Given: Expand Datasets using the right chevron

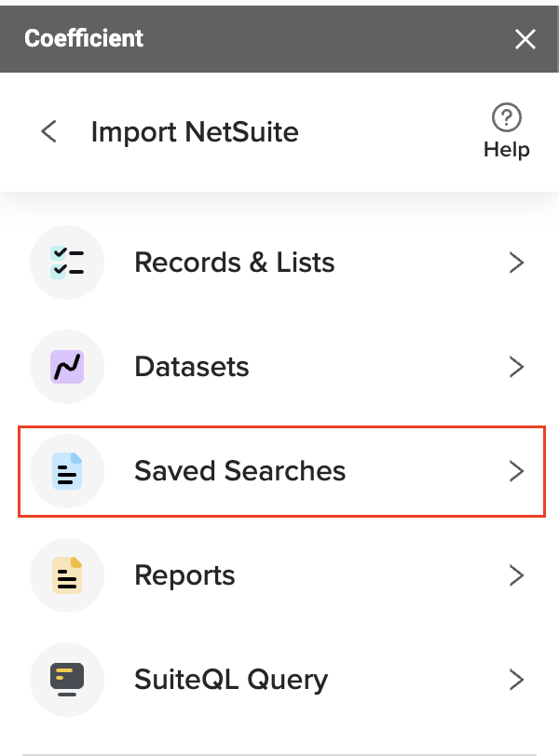Looking at the screenshot, I should (516, 367).
